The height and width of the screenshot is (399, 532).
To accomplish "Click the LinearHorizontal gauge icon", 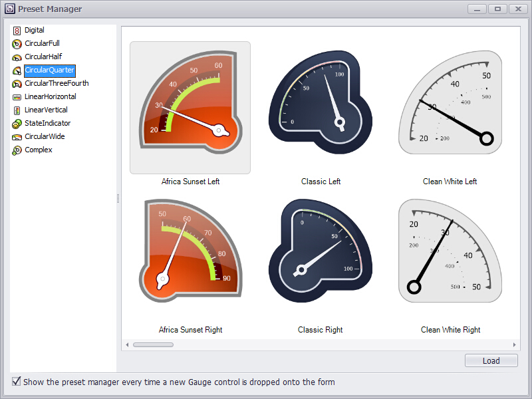I will (17, 97).
